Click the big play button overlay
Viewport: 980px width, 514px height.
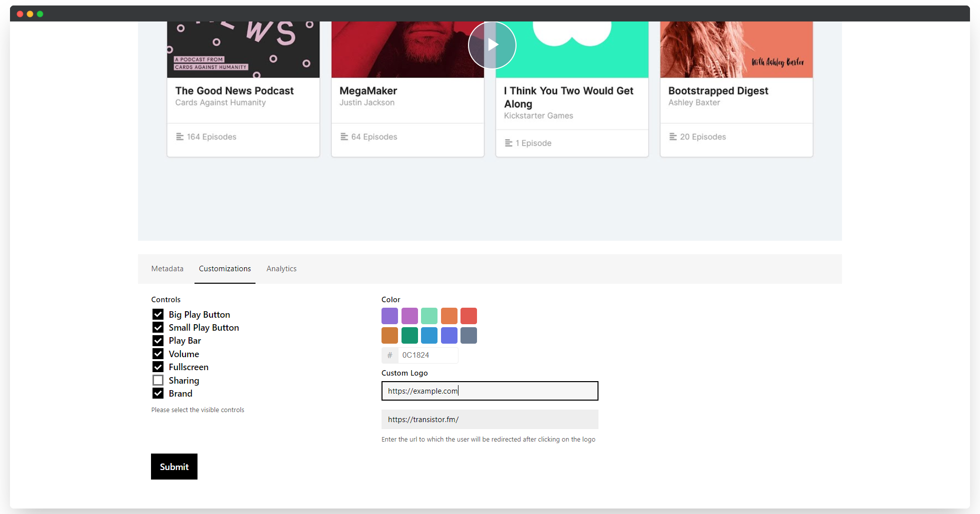(x=492, y=45)
